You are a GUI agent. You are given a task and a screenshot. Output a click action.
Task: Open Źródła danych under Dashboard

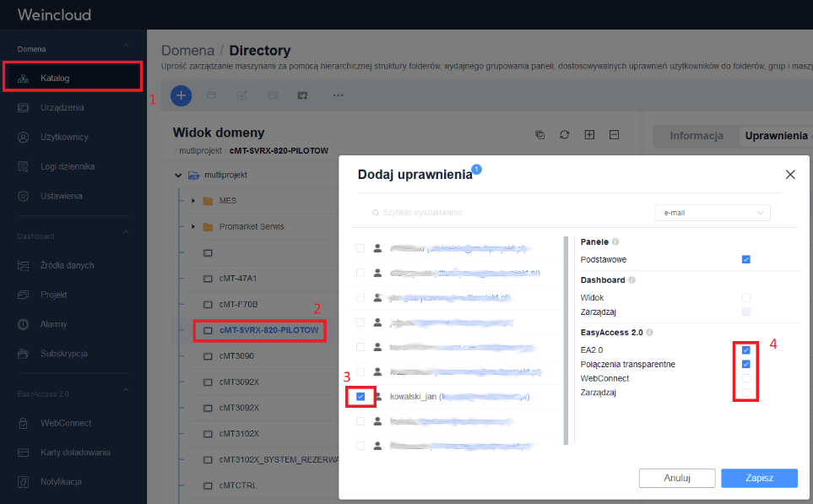point(67,265)
